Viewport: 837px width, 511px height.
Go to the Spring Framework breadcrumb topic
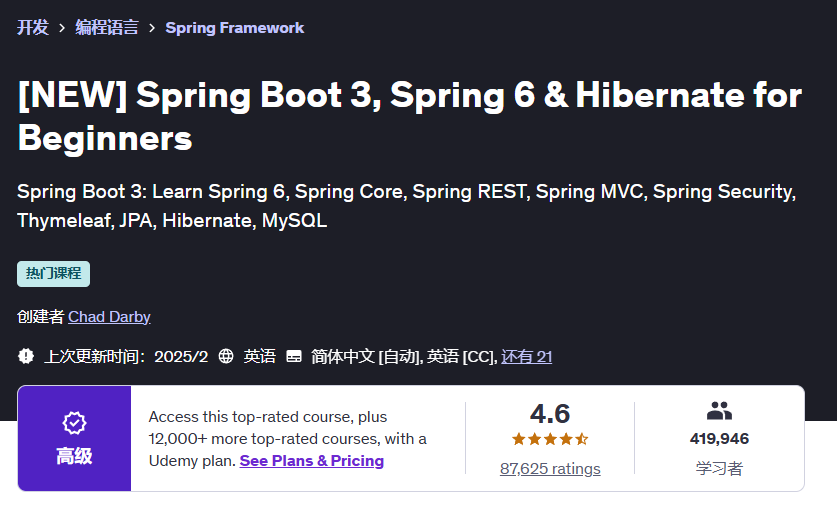235,28
